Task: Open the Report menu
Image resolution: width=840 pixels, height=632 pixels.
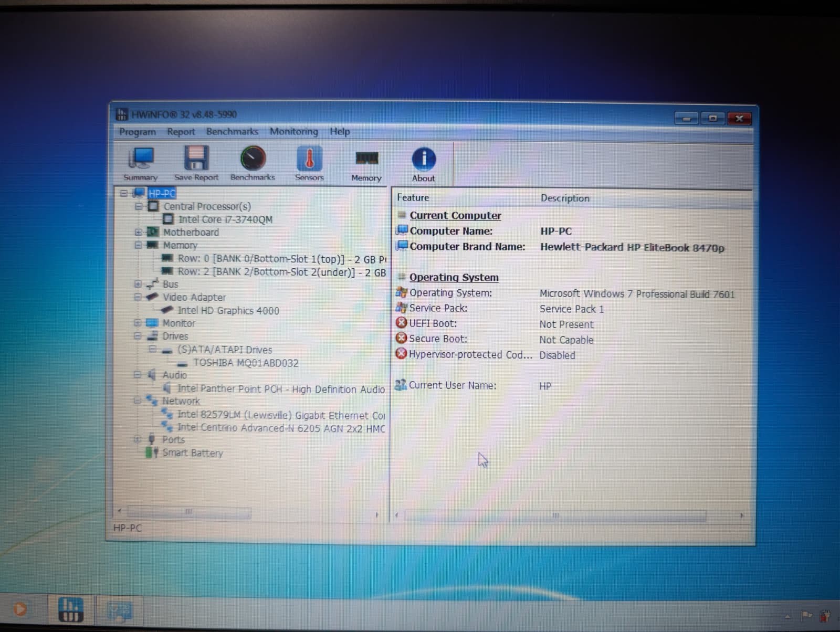Action: (x=181, y=131)
